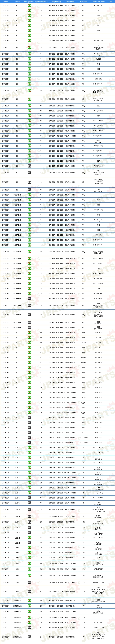Click power value 140kW / 190KM

tap(70, 493)
